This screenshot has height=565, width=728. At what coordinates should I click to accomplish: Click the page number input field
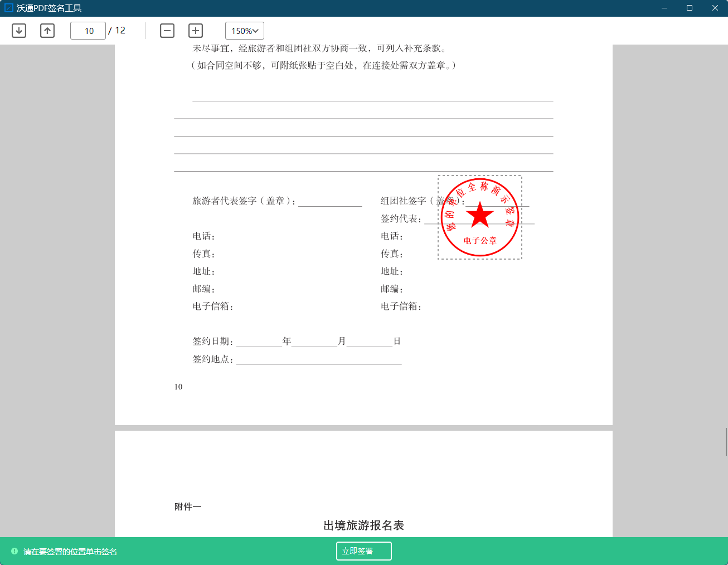tap(88, 31)
